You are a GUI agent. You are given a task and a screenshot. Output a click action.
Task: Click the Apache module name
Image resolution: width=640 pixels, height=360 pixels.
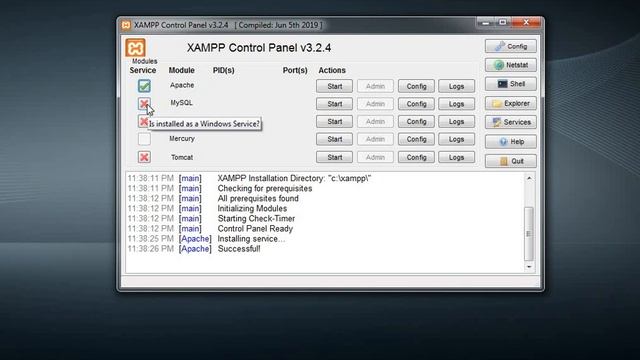click(x=182, y=85)
